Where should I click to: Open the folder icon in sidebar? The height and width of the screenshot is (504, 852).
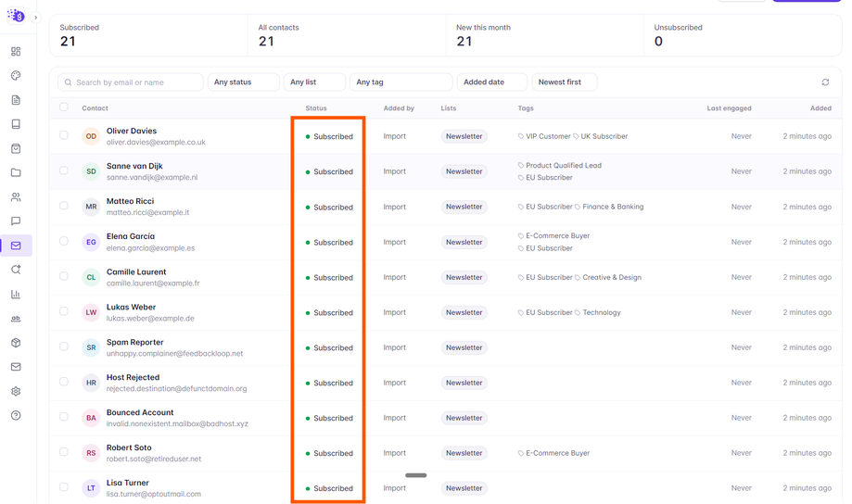click(16, 172)
